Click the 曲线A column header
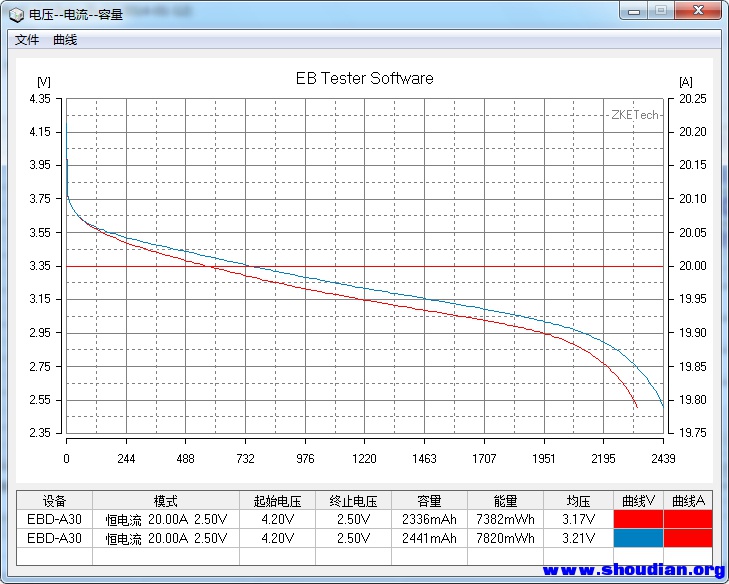 (688, 501)
